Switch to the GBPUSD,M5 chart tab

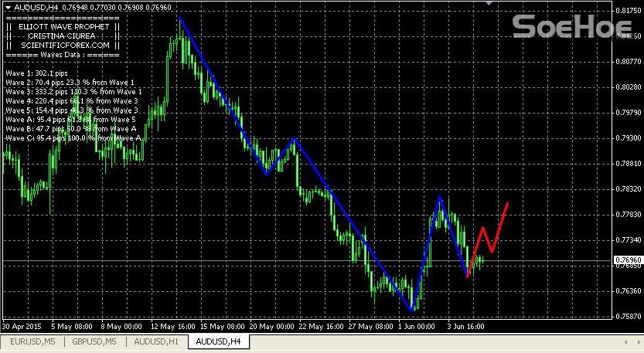coord(94,341)
